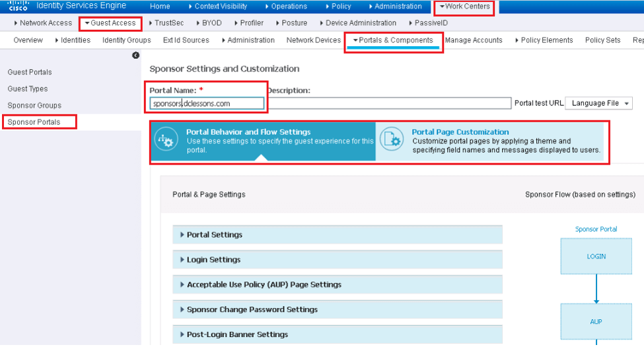Click the Portal test URL link
Image resolution: width=644 pixels, height=347 pixels.
[x=539, y=103]
